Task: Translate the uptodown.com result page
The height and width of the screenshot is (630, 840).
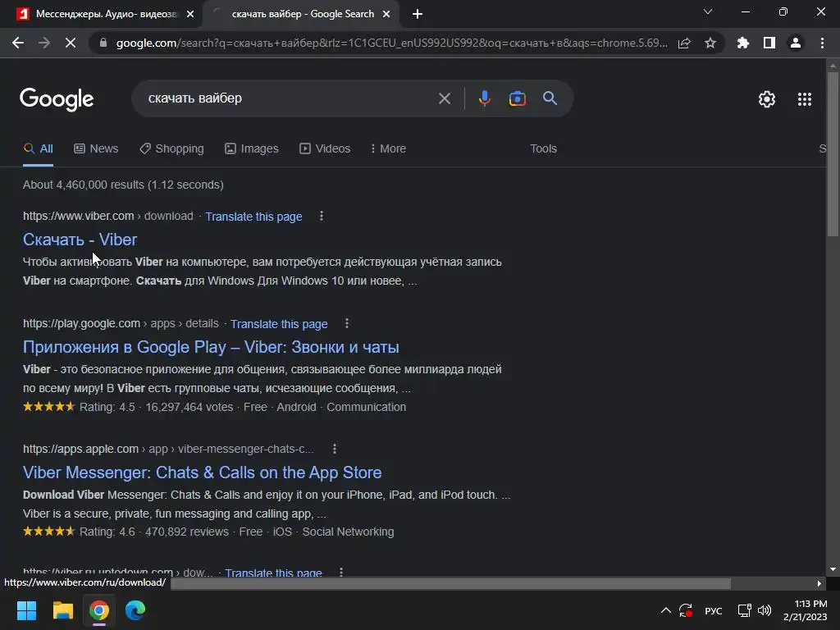Action: click(x=273, y=572)
